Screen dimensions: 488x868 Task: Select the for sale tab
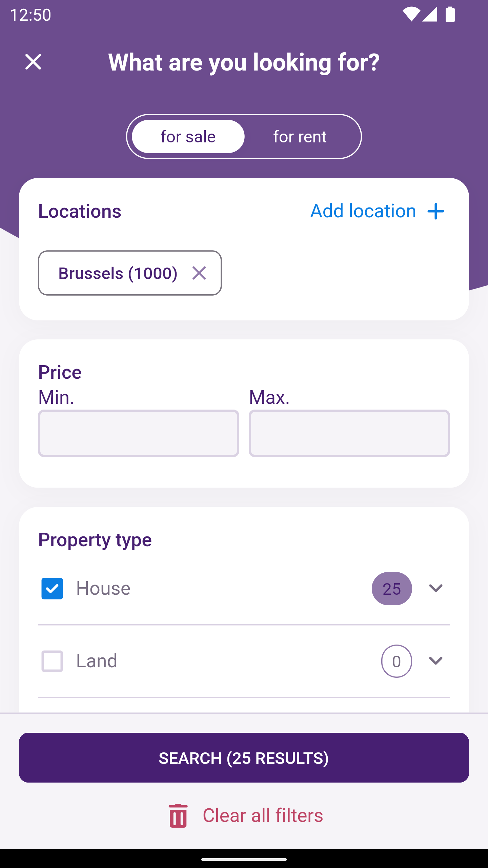click(x=188, y=136)
